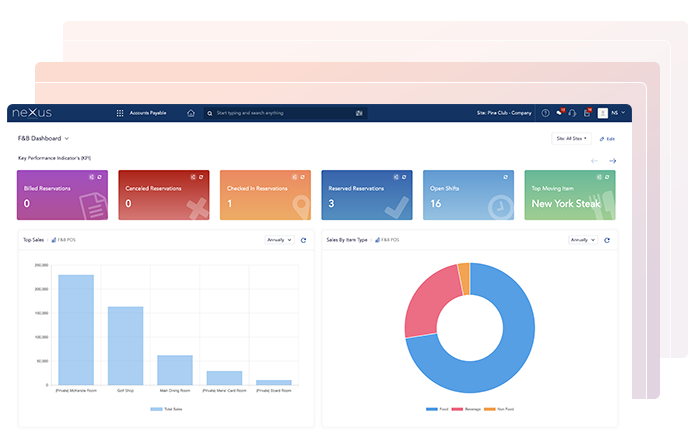Click the Edit dashboard link
This screenshot has width=698, height=438.
click(607, 139)
